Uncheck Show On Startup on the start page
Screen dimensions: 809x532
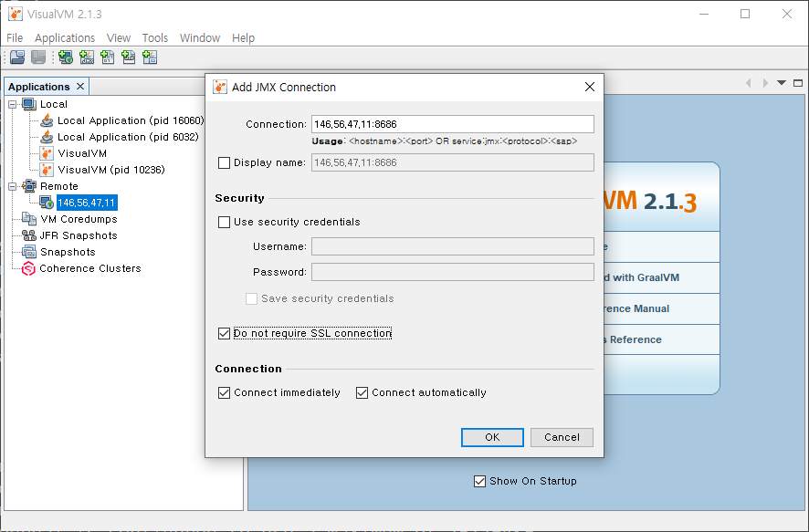479,482
